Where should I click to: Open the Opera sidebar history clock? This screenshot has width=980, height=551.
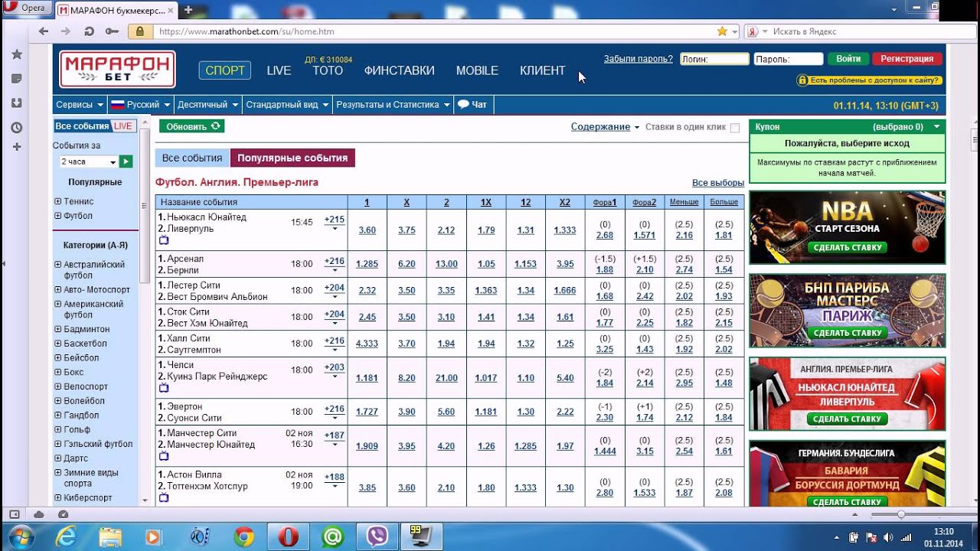point(16,127)
